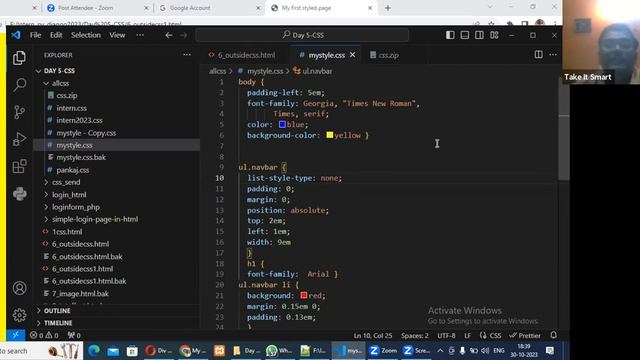Image resolution: width=640 pixels, height=360 pixels.
Task: Open the View menu
Action: pos(117,35)
